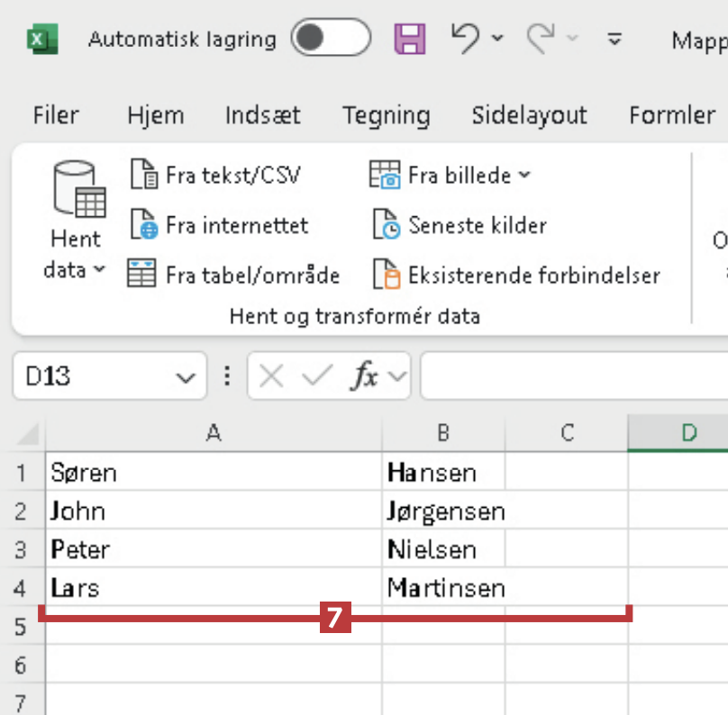
Task: Expand the Fra billede dropdown
Action: [x=523, y=176]
